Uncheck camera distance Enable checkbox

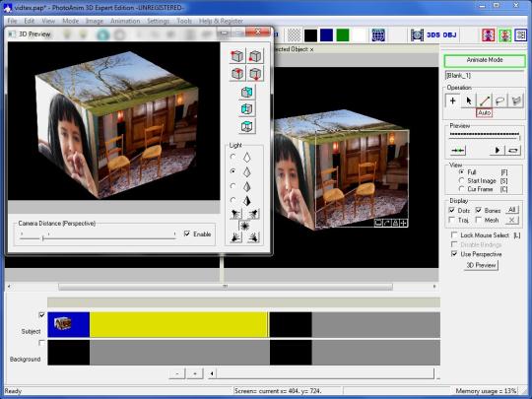tap(187, 233)
